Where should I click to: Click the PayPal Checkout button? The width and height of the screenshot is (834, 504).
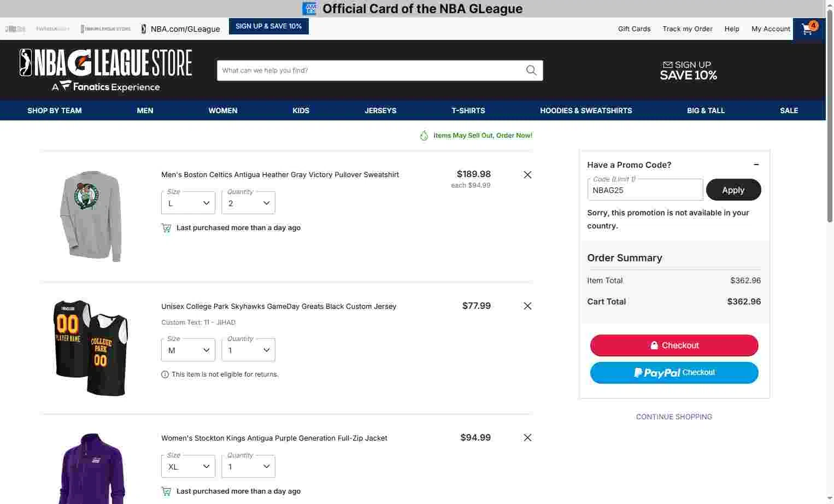point(674,373)
